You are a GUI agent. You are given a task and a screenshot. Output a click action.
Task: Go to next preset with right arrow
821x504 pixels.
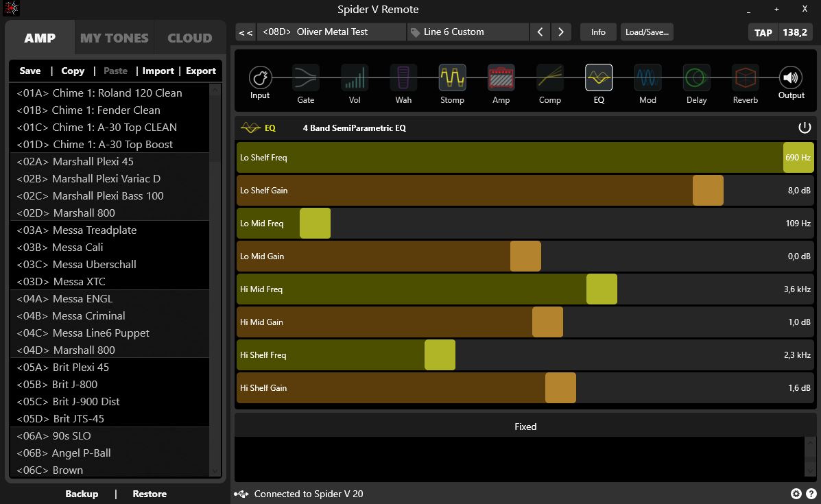(561, 32)
